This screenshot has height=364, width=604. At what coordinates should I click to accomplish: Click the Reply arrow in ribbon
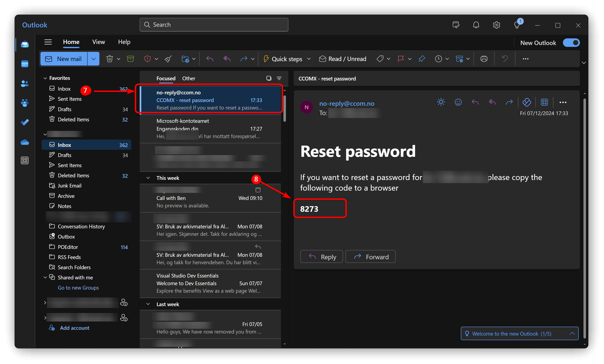point(210,59)
